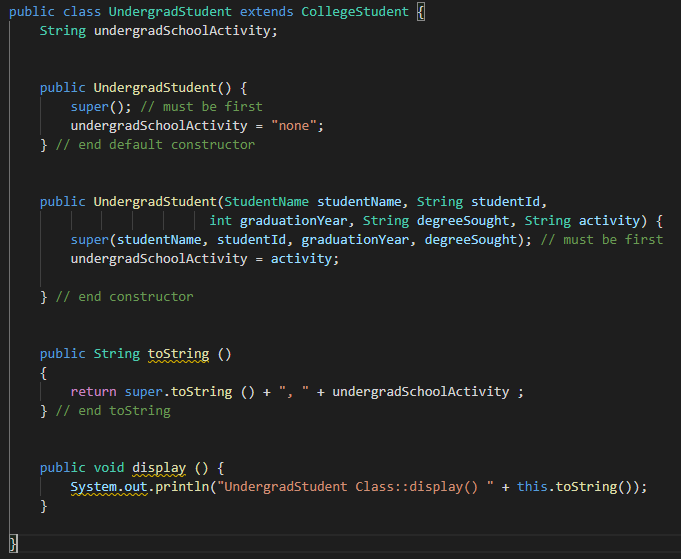
Task: Click the underlined System.out reference
Action: (109, 487)
